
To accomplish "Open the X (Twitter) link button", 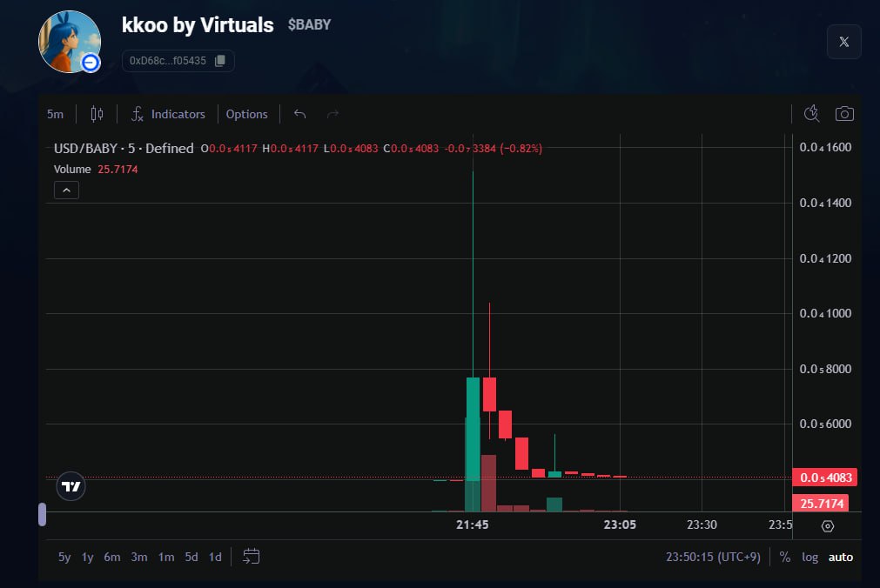I will pyautogui.click(x=843, y=42).
